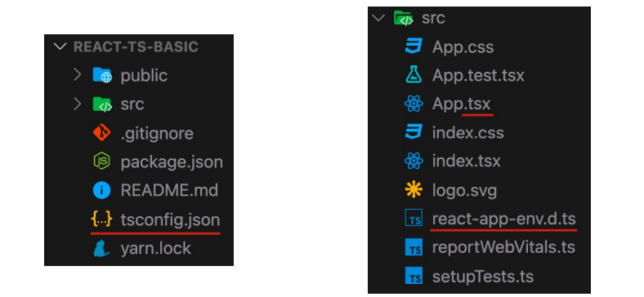Select the index.css file

[467, 132]
